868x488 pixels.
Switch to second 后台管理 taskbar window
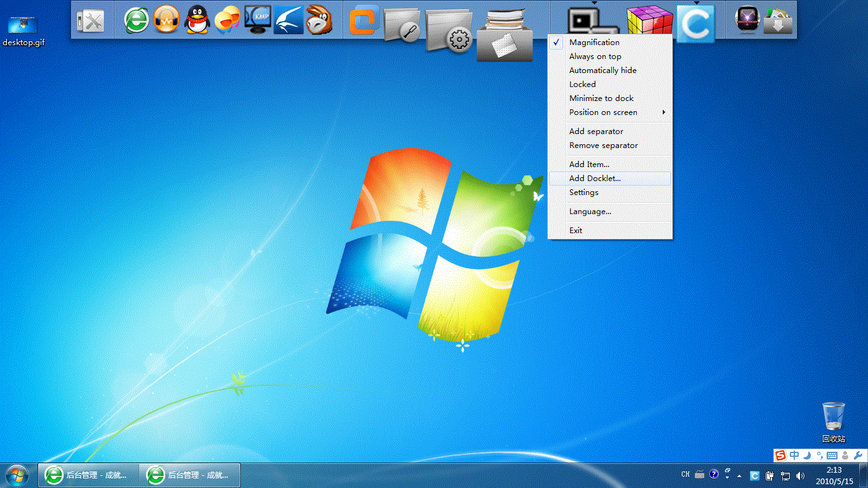coord(190,475)
